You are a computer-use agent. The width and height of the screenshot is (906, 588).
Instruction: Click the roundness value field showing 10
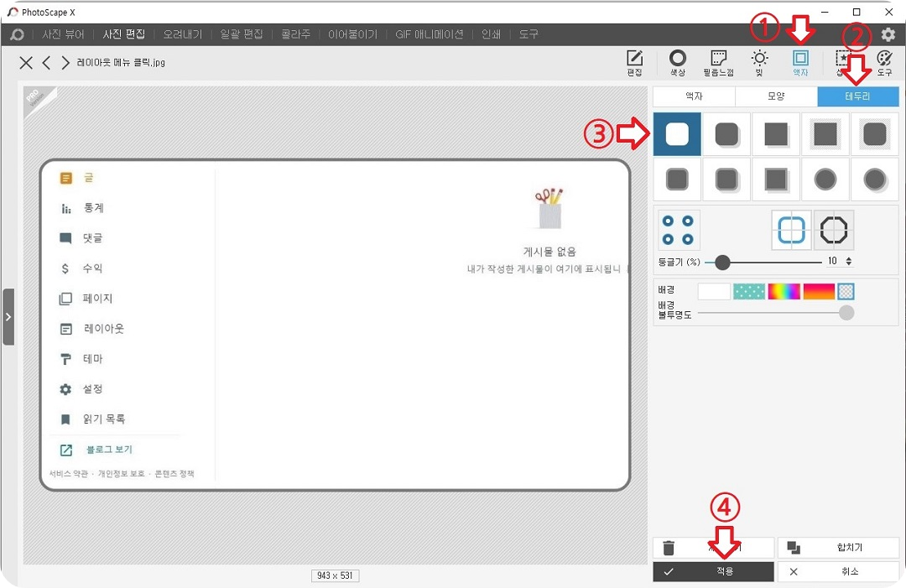click(834, 261)
